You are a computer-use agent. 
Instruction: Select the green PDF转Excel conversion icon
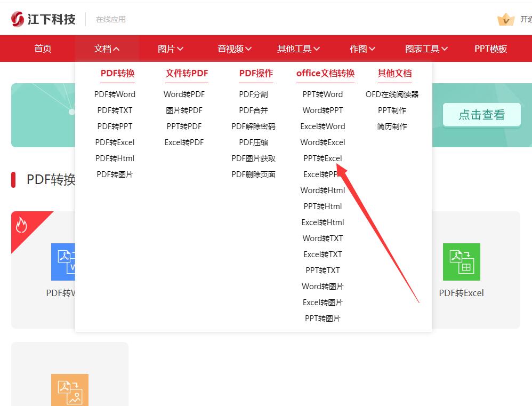(x=462, y=261)
